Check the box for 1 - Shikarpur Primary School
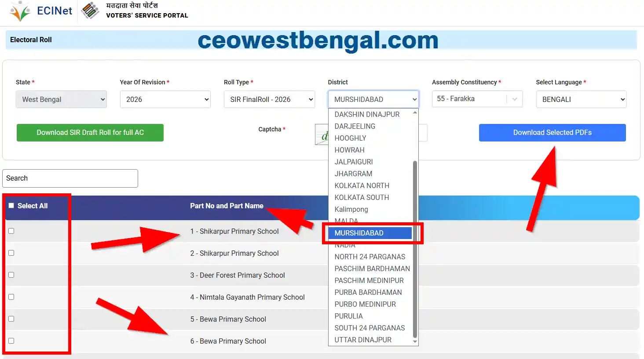The width and height of the screenshot is (644, 359). coord(11,230)
